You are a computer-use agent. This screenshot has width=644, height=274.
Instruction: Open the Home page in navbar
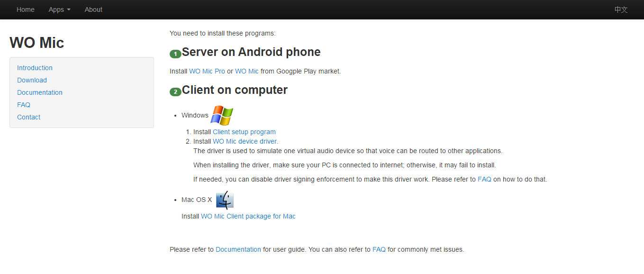[26, 9]
